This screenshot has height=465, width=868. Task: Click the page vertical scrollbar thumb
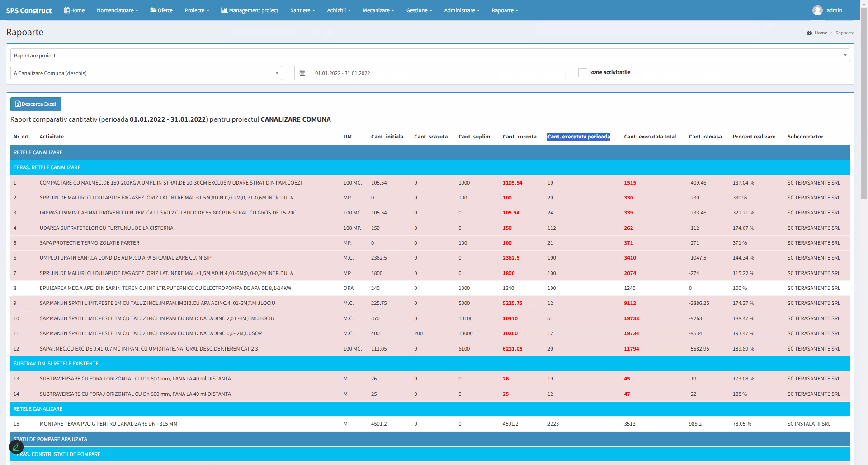pyautogui.click(x=864, y=104)
